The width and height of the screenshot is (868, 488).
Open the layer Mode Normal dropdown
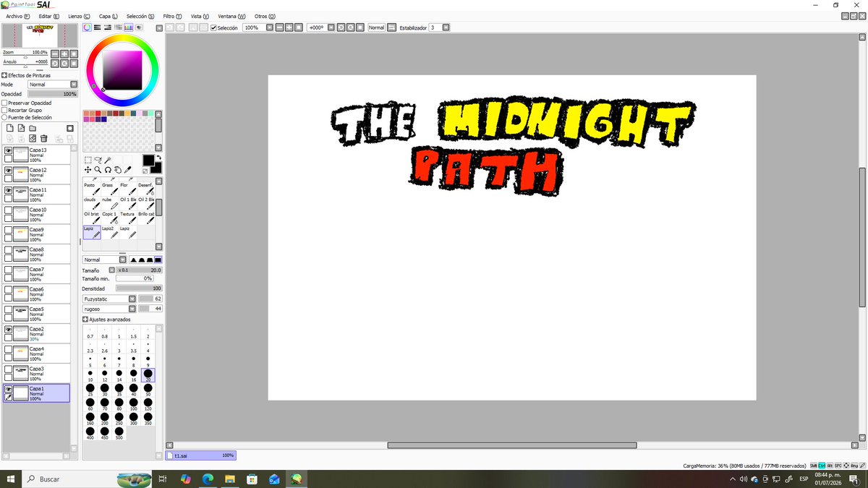coord(52,85)
